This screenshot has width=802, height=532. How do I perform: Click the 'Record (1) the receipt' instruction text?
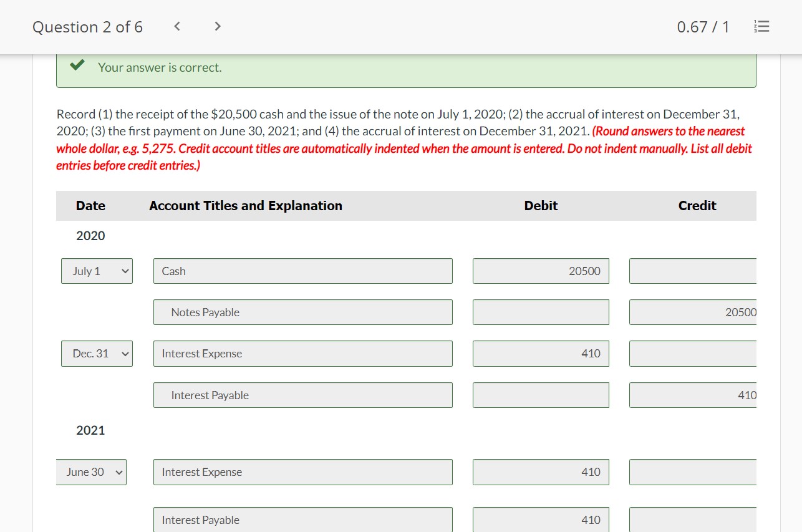click(398, 123)
